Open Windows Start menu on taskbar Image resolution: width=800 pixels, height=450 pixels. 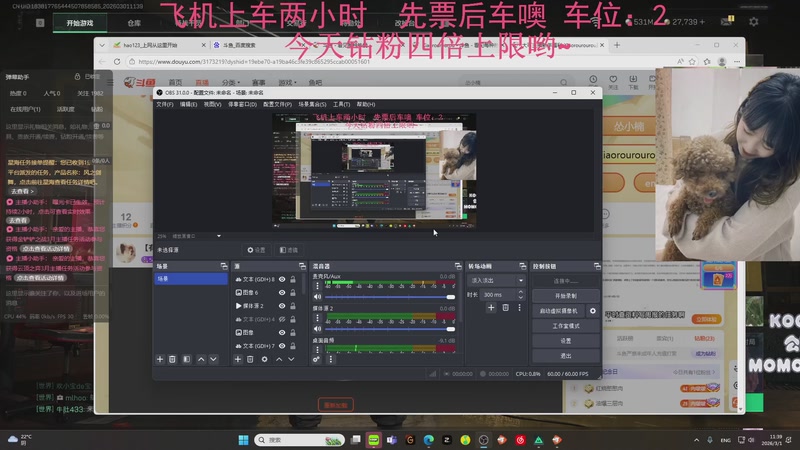(x=243, y=440)
